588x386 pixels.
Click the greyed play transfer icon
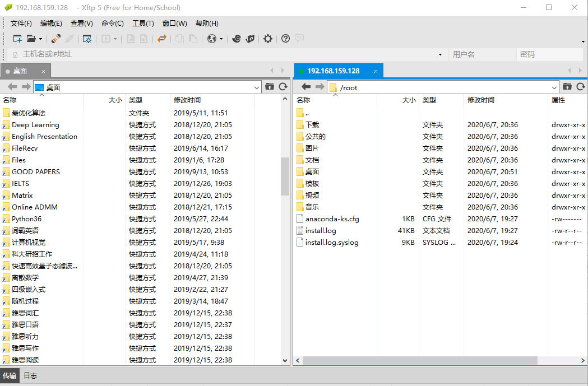(x=106, y=39)
